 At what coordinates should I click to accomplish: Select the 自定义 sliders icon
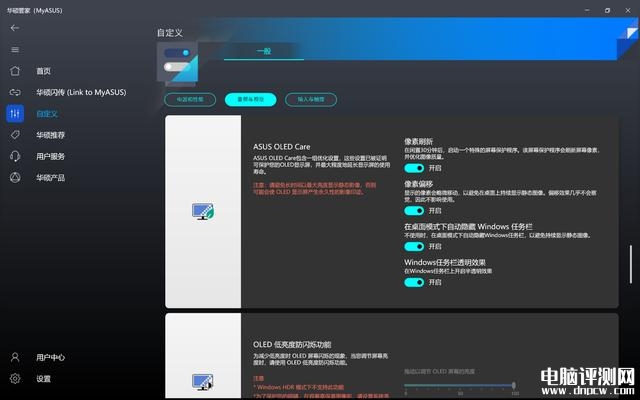[15, 113]
